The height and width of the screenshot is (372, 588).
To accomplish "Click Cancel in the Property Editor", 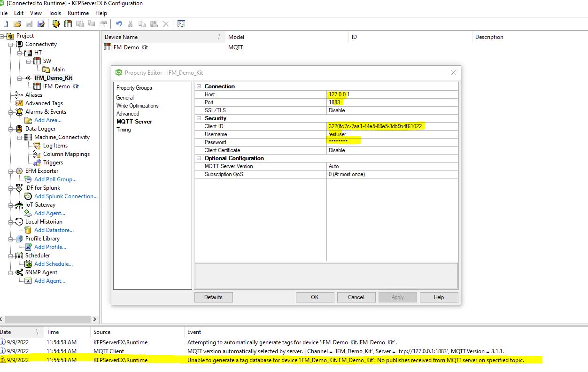I will tap(356, 297).
